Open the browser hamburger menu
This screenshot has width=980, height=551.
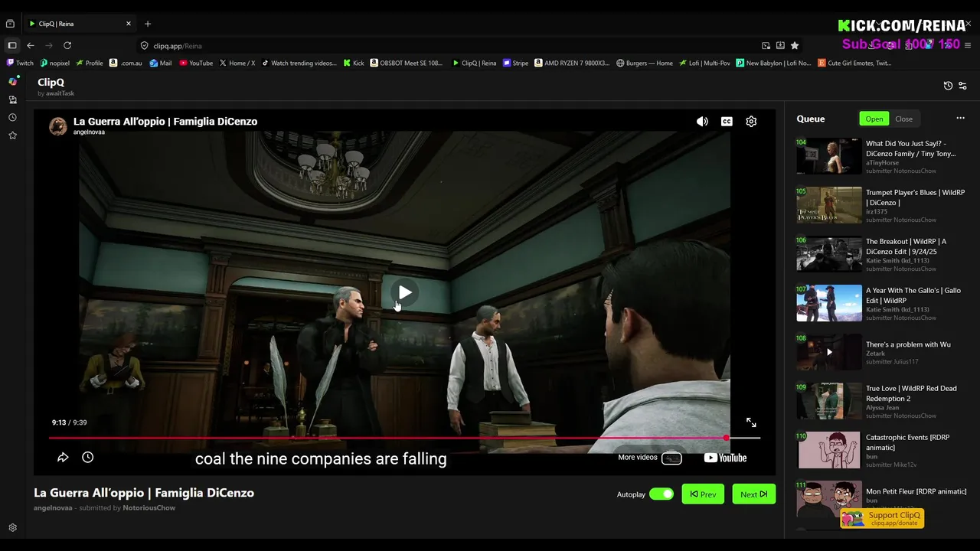coord(968,46)
